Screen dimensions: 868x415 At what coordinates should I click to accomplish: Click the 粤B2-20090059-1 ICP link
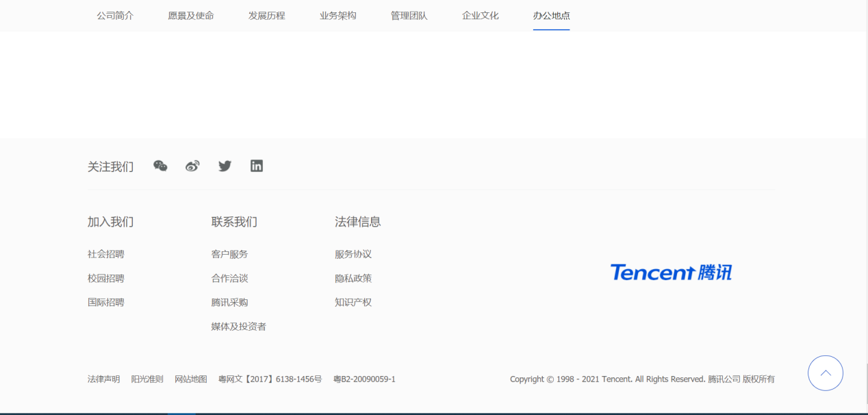coord(364,379)
